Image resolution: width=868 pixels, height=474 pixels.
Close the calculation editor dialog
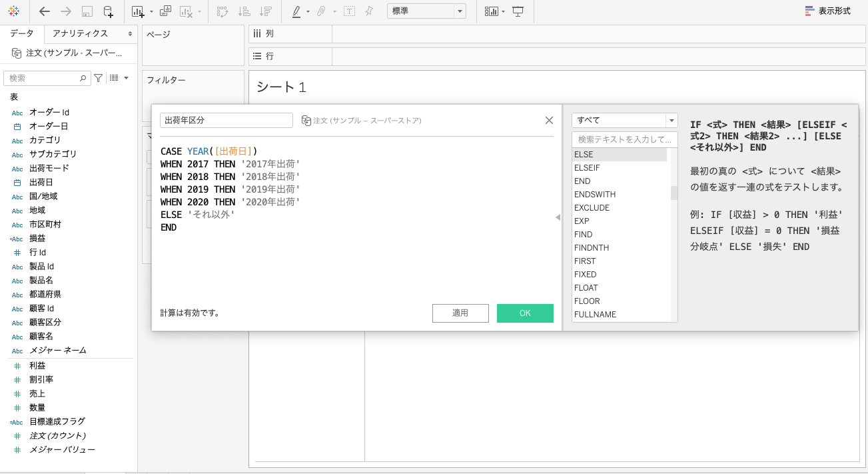(x=549, y=120)
